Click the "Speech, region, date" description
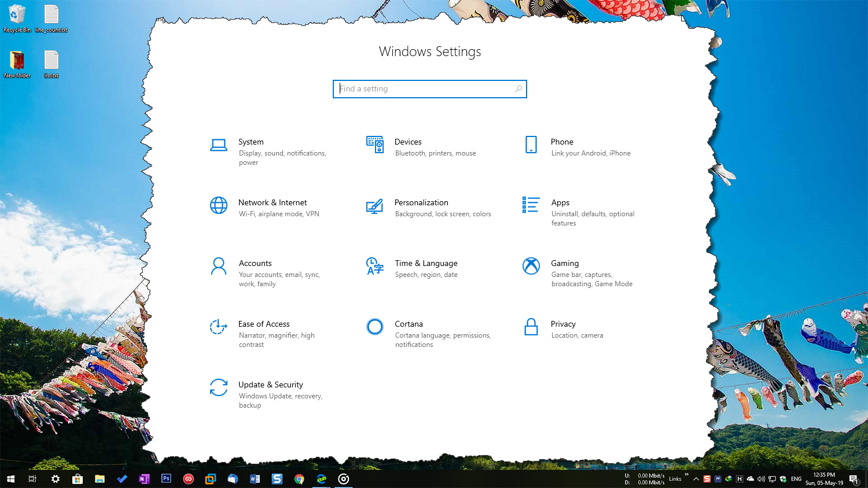The image size is (868, 488). [x=426, y=275]
